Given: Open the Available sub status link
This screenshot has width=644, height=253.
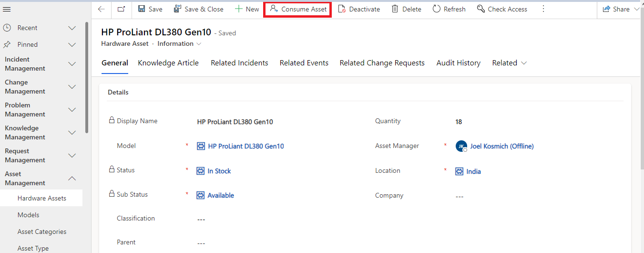Looking at the screenshot, I should click(221, 195).
